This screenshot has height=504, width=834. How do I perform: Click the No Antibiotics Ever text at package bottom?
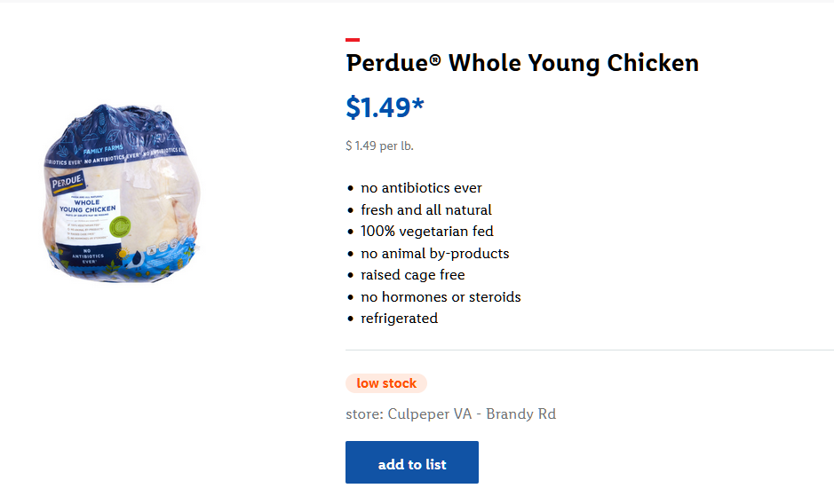(x=87, y=257)
